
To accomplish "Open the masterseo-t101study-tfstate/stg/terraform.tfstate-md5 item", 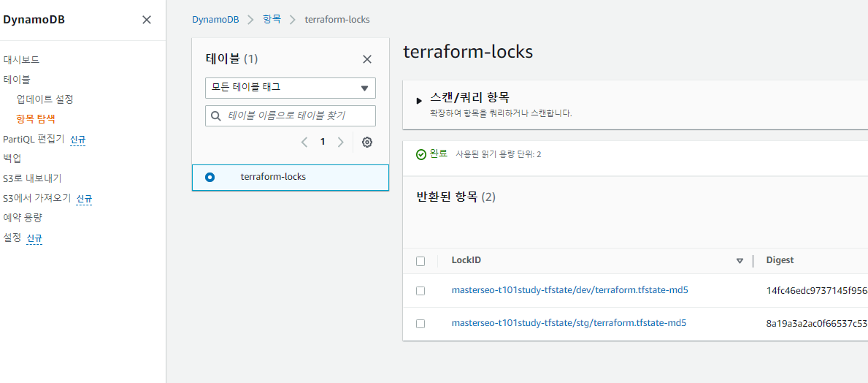I will [x=569, y=322].
